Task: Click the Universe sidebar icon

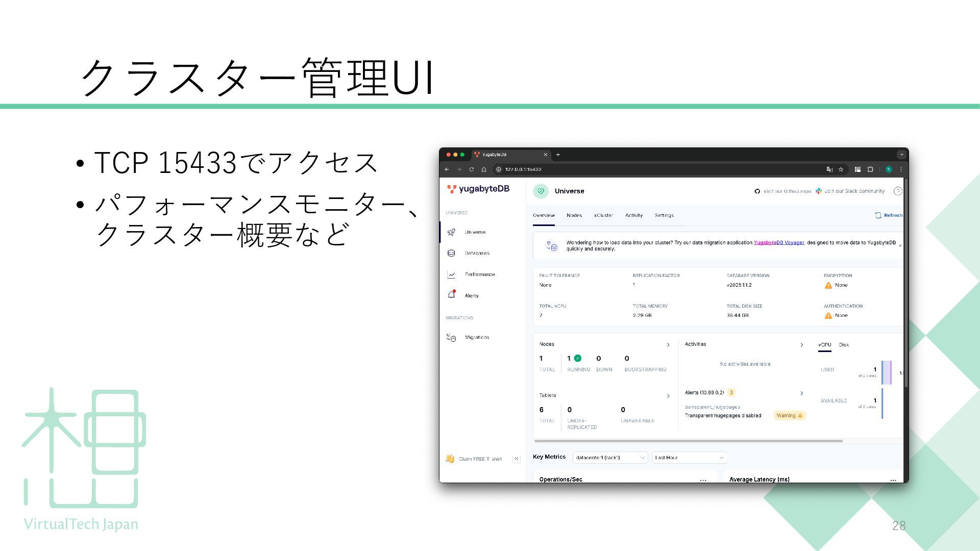Action: (x=451, y=232)
